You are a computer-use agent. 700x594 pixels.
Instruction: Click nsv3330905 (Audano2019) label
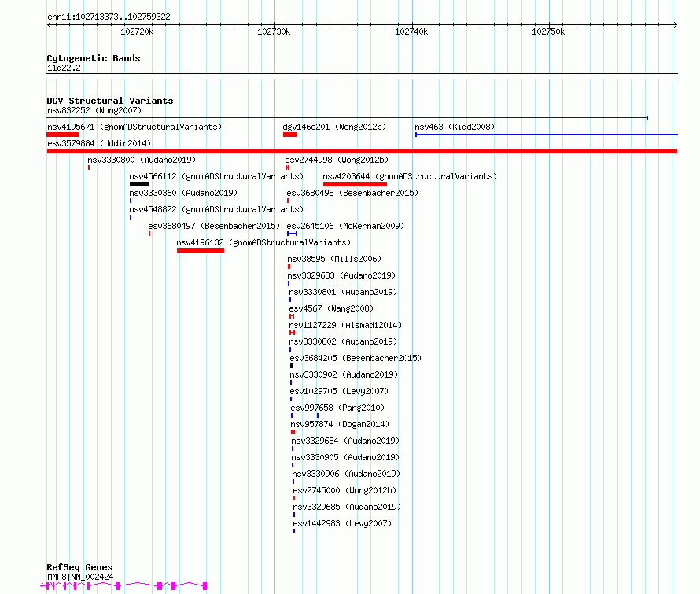click(345, 457)
